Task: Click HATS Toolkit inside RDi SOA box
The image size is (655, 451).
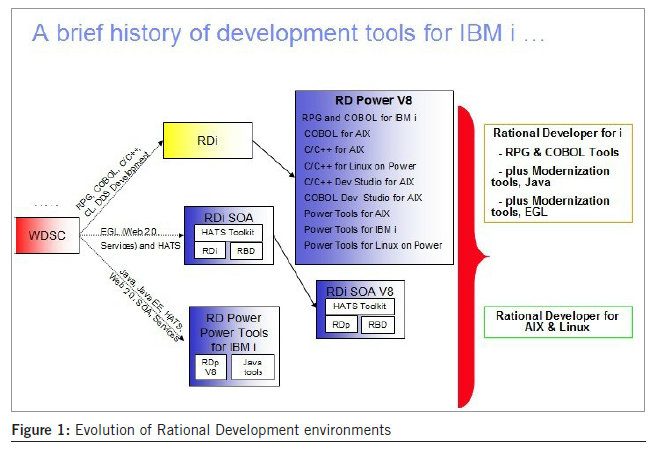Action: point(228,233)
